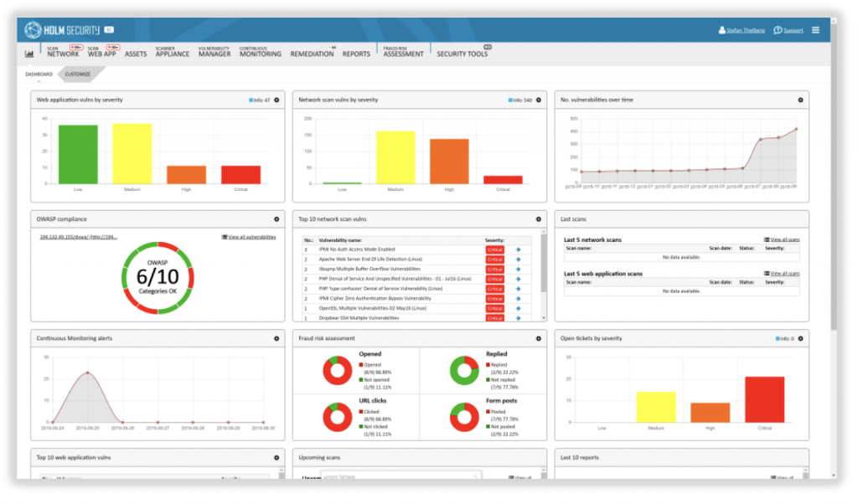858x504 pixels.
Task: Expand the Scan Network navigation menu
Action: 63,54
